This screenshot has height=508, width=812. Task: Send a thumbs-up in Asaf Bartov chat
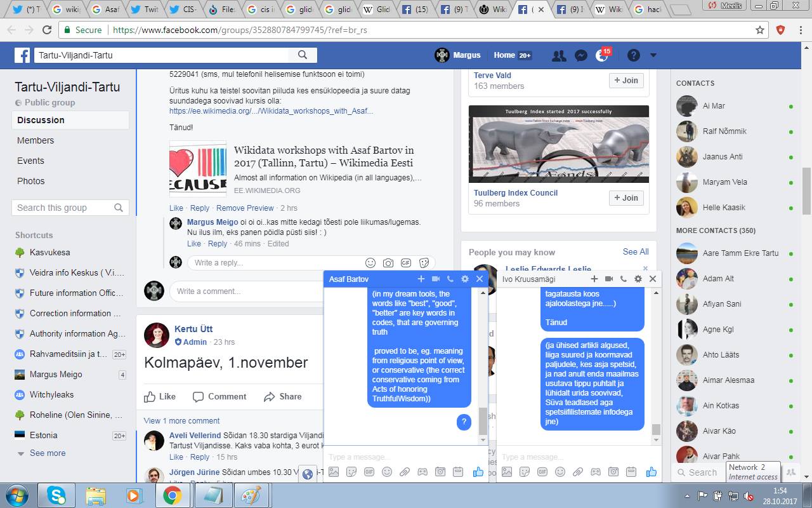click(478, 472)
